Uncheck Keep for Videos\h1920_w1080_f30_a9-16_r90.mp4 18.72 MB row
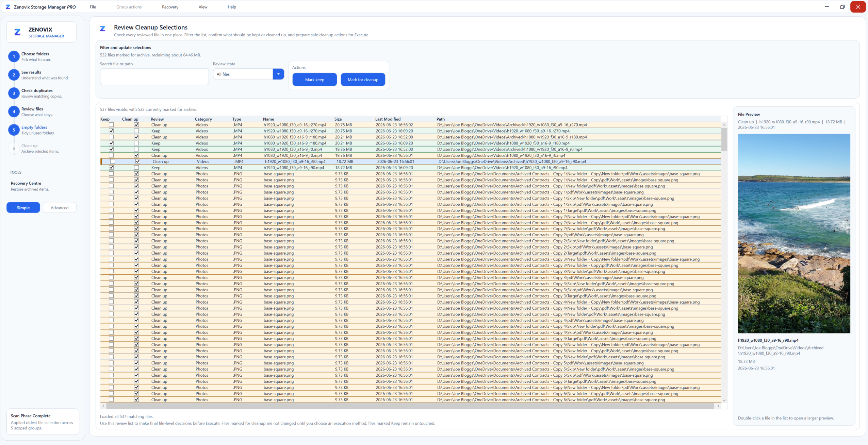The width and height of the screenshot is (868, 445). (111, 168)
